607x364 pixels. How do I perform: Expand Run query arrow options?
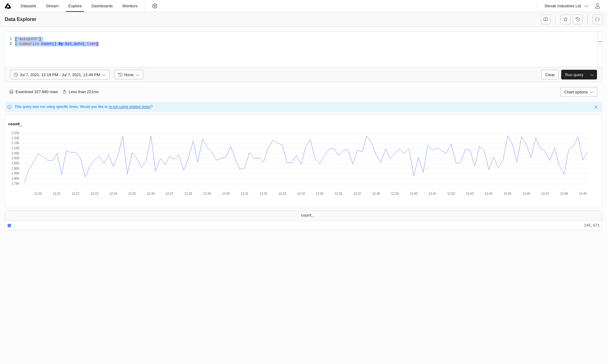[x=592, y=75]
